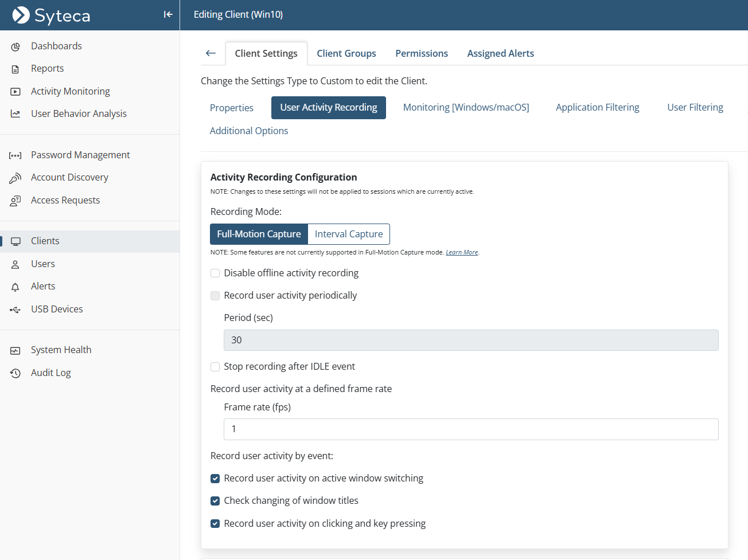Image resolution: width=748 pixels, height=560 pixels.
Task: Toggle Record user activity periodically checkbox
Action: click(x=215, y=296)
